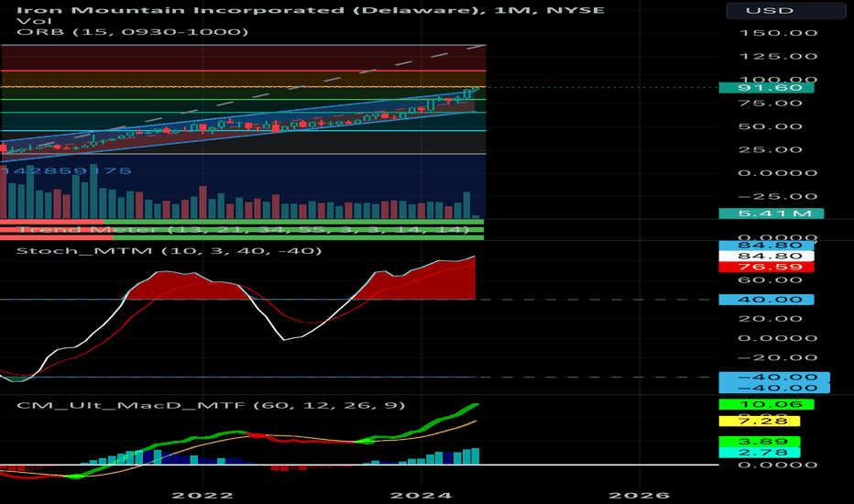Click the 150.00 price axis label
The height and width of the screenshot is (504, 854).
[x=778, y=33]
